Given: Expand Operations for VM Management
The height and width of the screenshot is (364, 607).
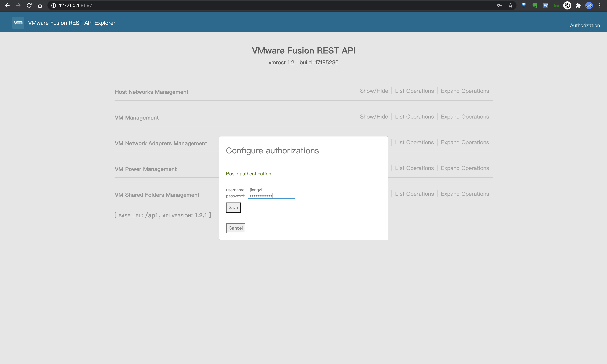Looking at the screenshot, I should 465,116.
